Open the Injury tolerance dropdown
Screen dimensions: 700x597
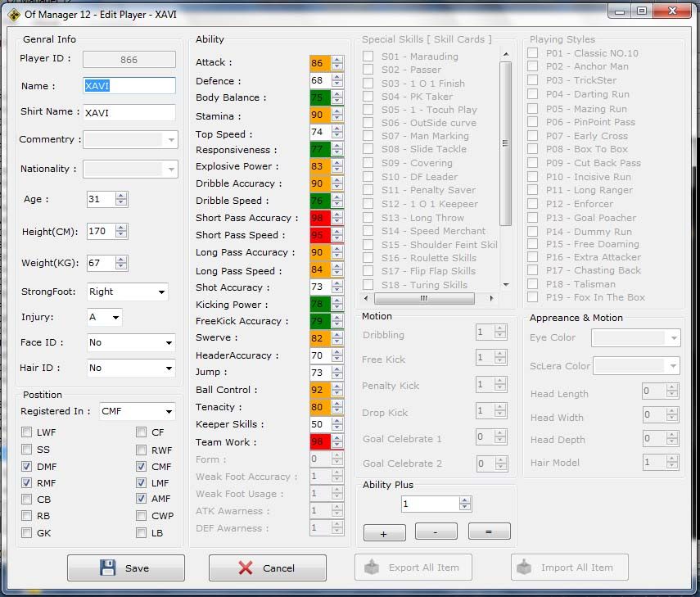[x=115, y=317]
